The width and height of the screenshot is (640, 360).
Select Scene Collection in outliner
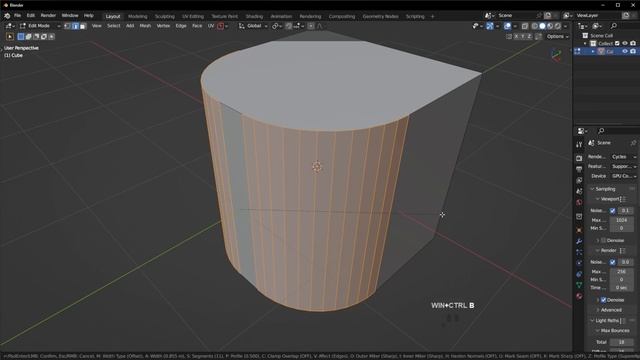[x=601, y=36]
